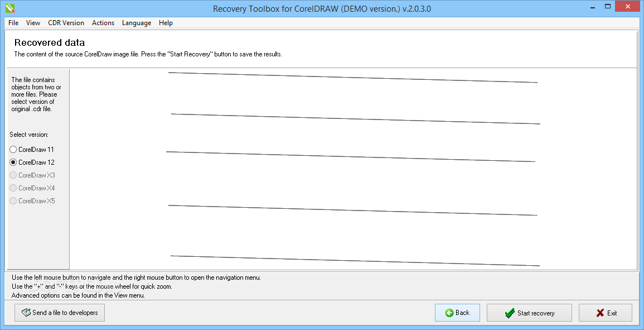
Task: Click the source CorelDraw image description text
Action: (x=148, y=54)
